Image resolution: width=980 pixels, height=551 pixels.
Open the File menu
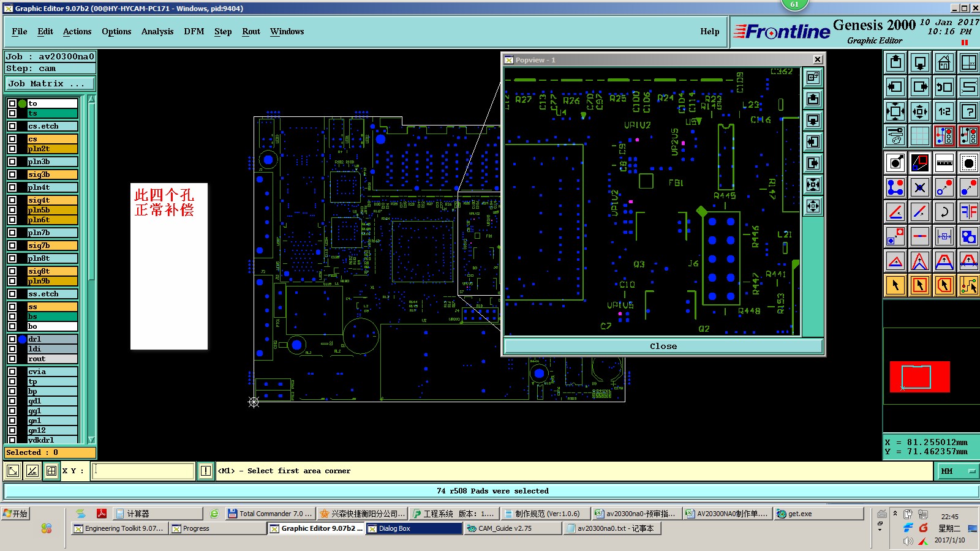click(x=20, y=32)
